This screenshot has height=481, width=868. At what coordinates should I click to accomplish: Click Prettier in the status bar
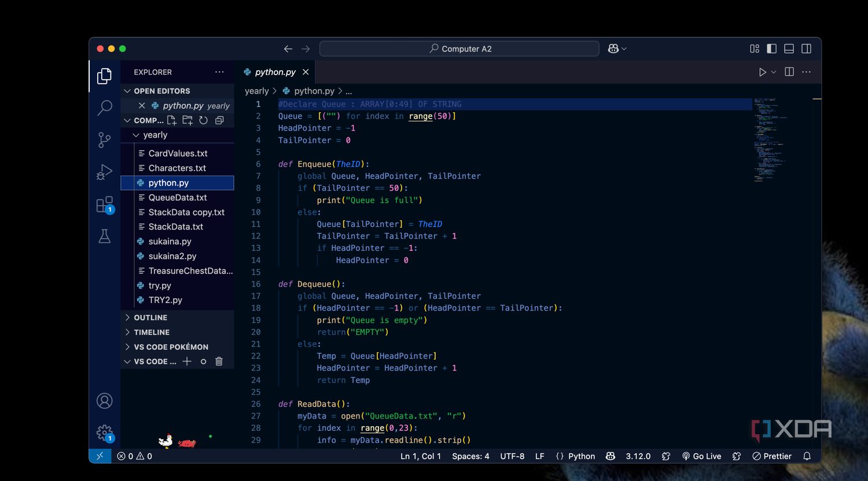(x=771, y=456)
